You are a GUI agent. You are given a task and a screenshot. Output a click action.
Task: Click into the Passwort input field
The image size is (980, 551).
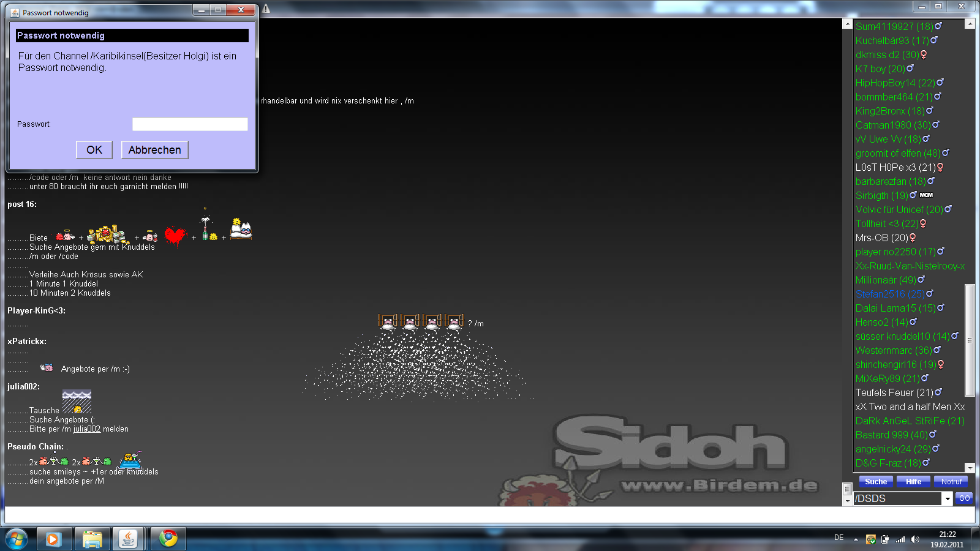190,124
